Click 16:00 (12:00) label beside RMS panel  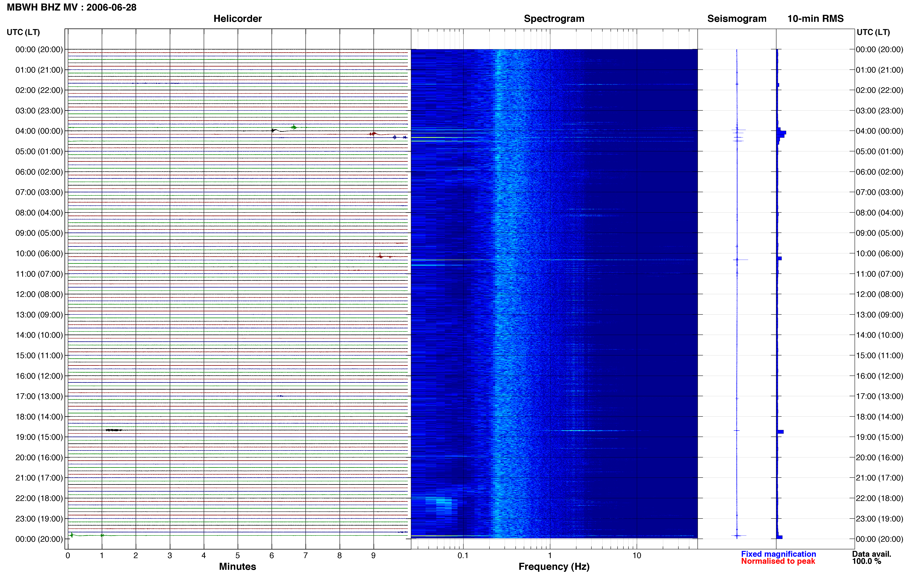(x=879, y=376)
